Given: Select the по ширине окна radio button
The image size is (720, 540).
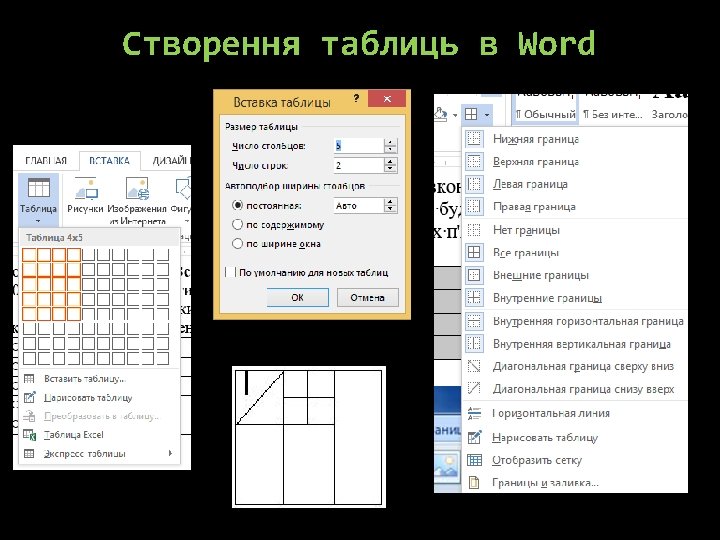Looking at the screenshot, I should [237, 243].
